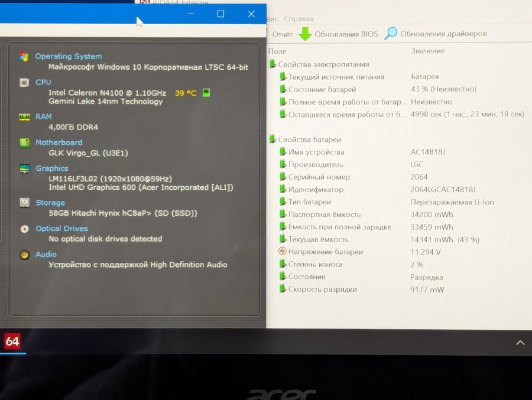Open the RAM section in Speccy

44,117
